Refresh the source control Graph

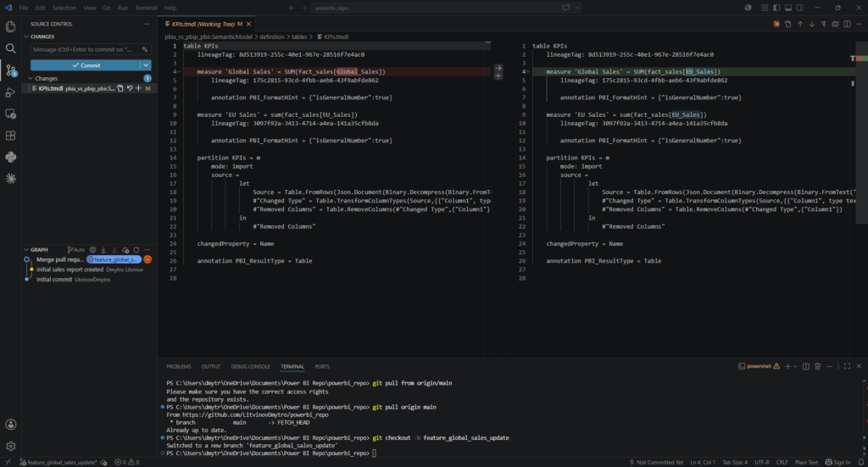tap(136, 250)
